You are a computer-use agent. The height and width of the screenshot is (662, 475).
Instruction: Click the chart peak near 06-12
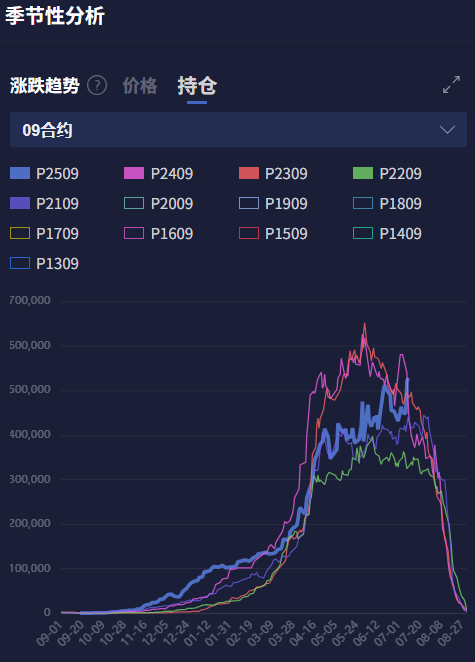364,325
